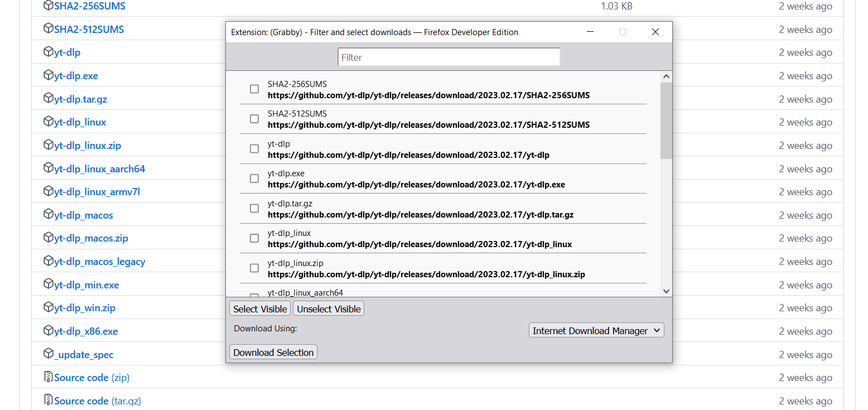Viewport: 868px width, 410px height.
Task: Open Source code (zip) link
Action: 92,378
